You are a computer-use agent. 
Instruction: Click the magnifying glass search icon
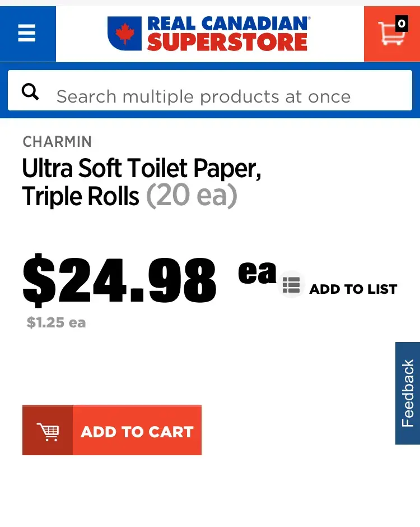(x=30, y=91)
